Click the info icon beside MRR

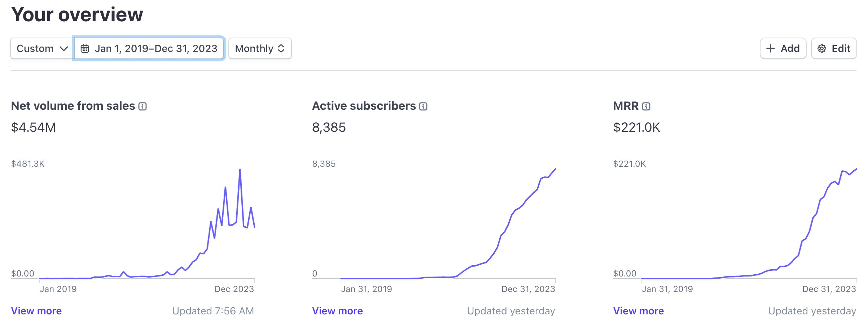(x=646, y=106)
